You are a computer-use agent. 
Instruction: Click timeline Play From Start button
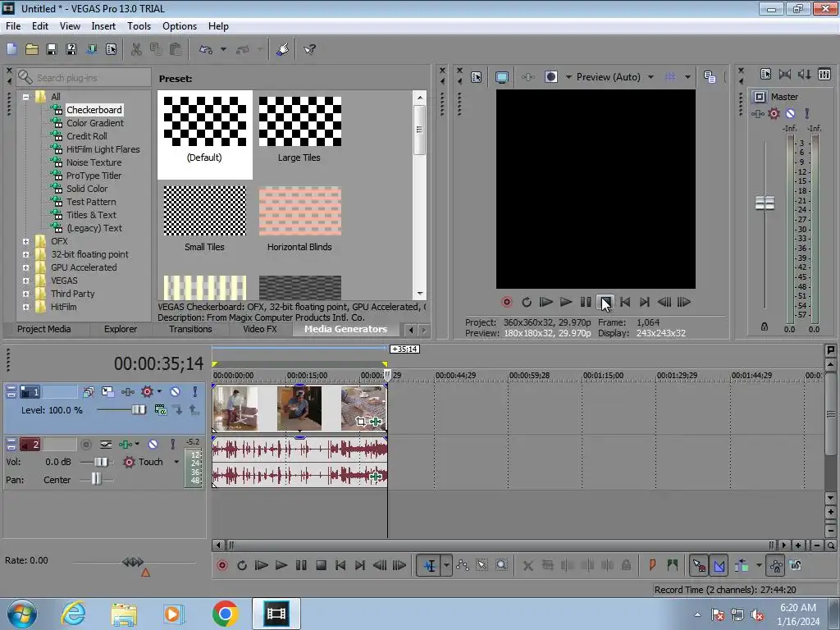click(261, 565)
